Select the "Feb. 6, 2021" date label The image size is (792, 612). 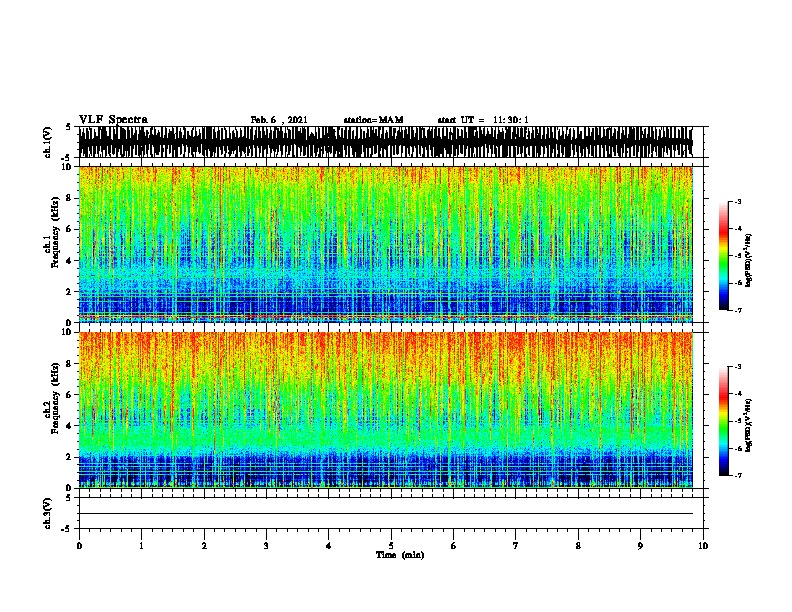point(279,120)
